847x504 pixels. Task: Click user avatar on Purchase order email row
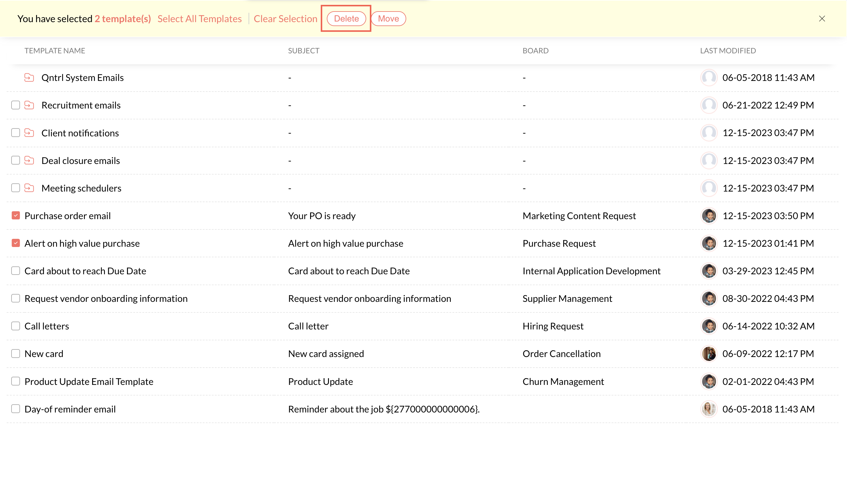coord(708,216)
